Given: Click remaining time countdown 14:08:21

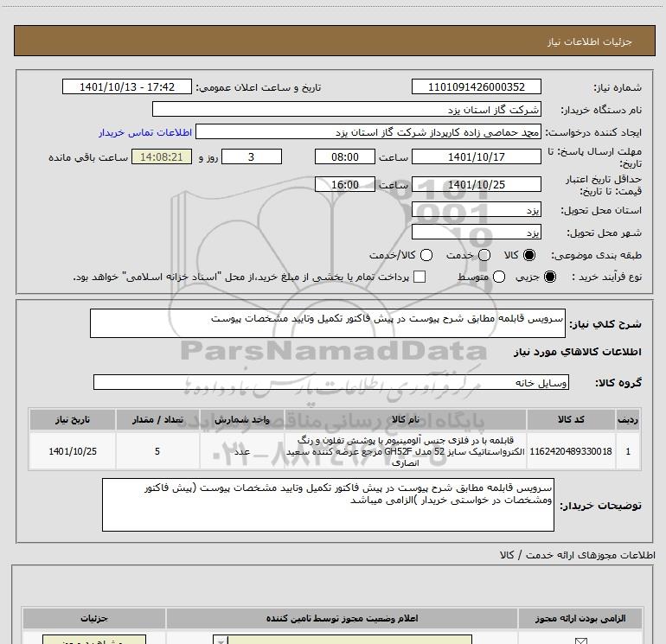Looking at the screenshot, I should pos(162,156).
